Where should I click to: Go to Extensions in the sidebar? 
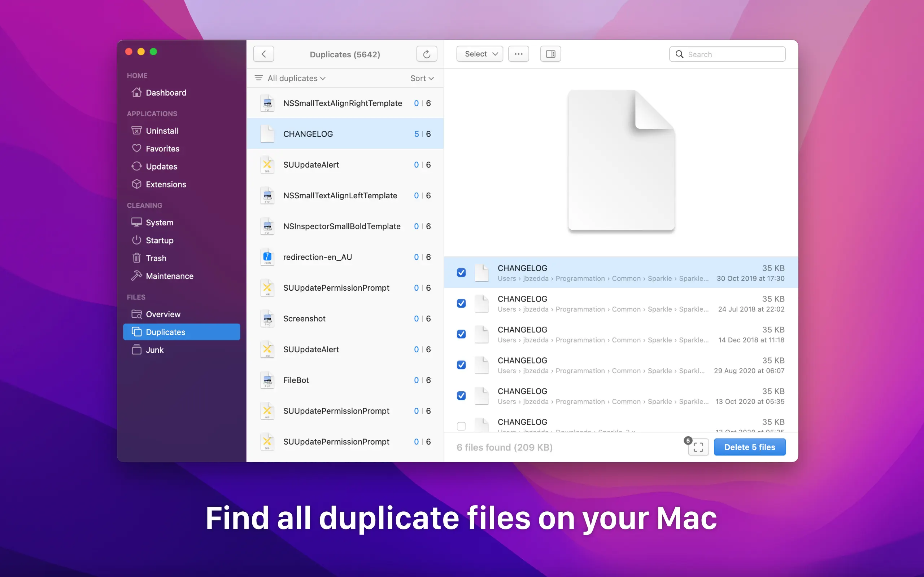tap(166, 184)
